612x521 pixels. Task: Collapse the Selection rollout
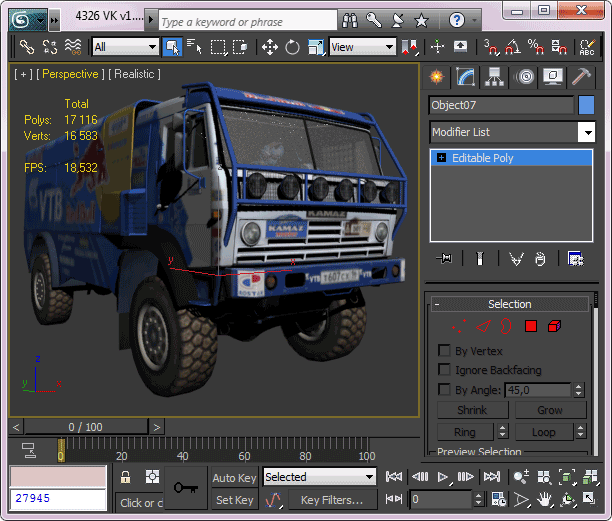click(510, 304)
